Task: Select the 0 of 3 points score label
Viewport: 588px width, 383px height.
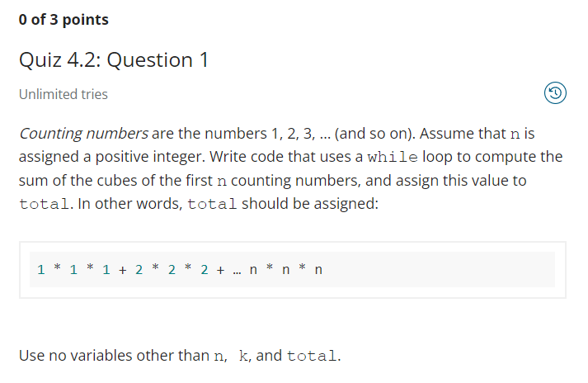Action: (x=64, y=20)
